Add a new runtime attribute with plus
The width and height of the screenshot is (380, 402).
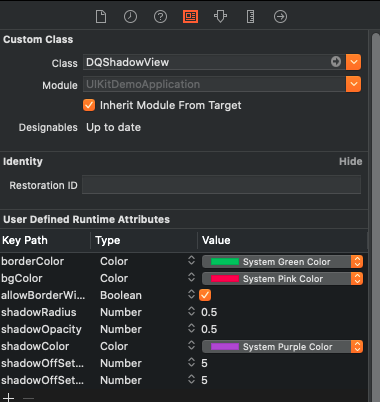[8, 397]
